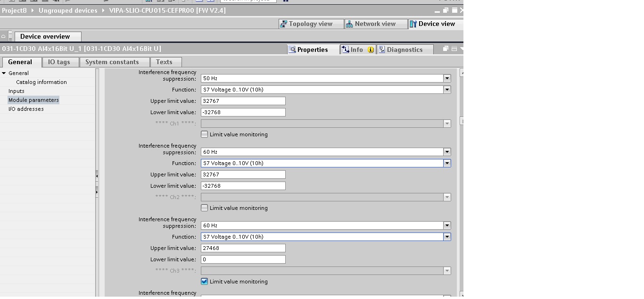The height and width of the screenshot is (299, 644).
Task: Open the 50 Hz interference suppression dropdown
Action: click(447, 78)
